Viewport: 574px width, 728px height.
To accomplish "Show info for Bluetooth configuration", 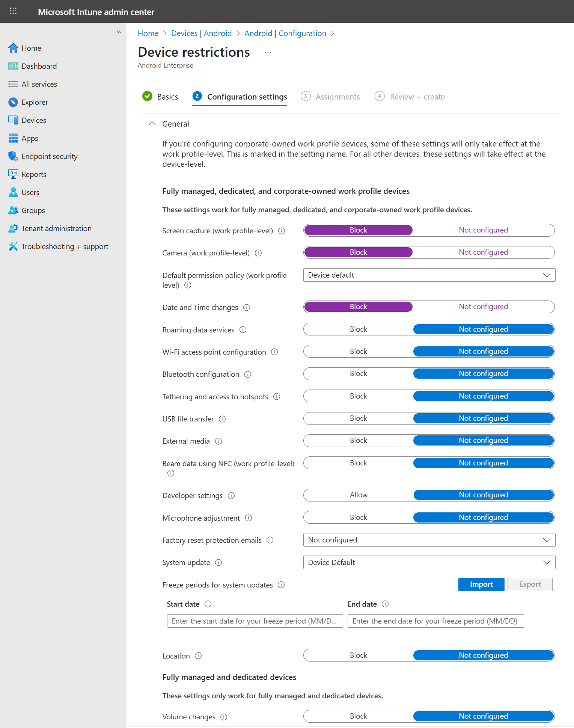I will pyautogui.click(x=248, y=375).
